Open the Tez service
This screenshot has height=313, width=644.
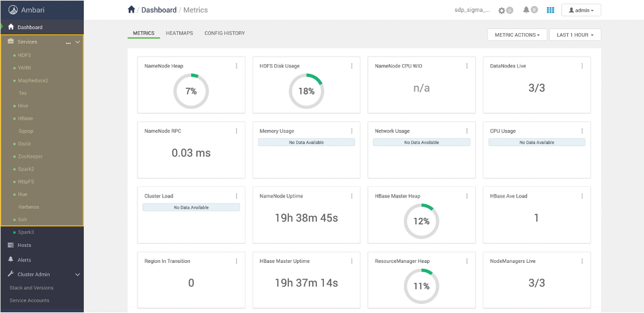[x=22, y=93]
